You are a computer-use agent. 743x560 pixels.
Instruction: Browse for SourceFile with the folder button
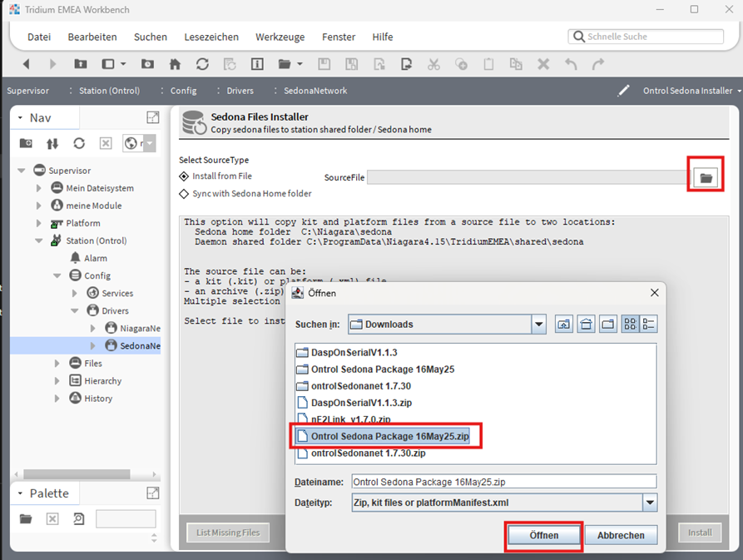(706, 178)
